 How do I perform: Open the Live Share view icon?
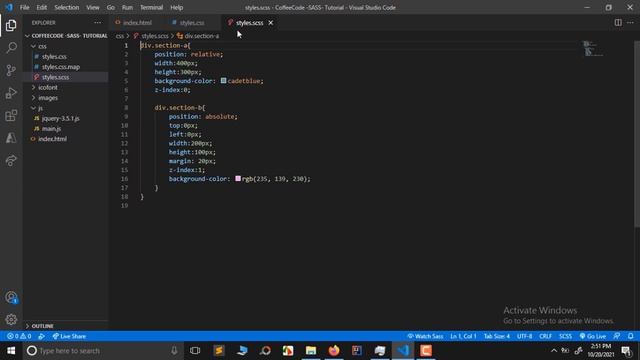[x=11, y=160]
